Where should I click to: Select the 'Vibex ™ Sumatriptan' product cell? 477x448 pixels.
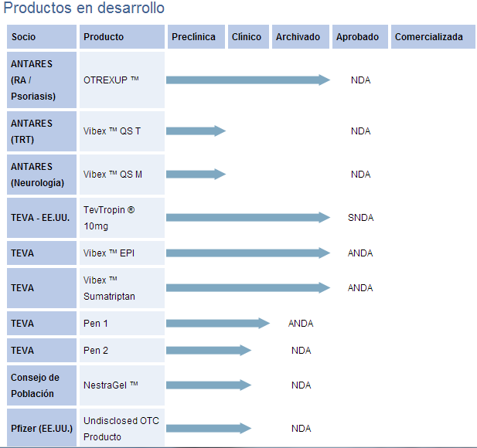click(122, 288)
